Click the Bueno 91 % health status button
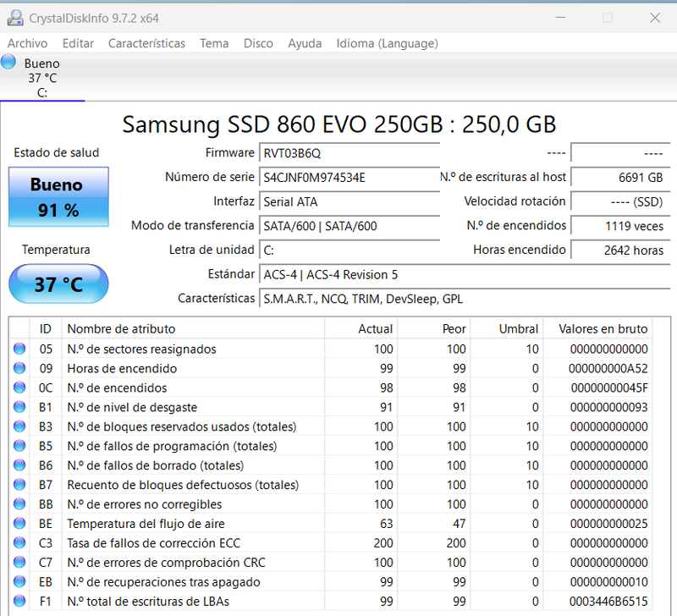The width and height of the screenshot is (677, 616). click(x=58, y=196)
